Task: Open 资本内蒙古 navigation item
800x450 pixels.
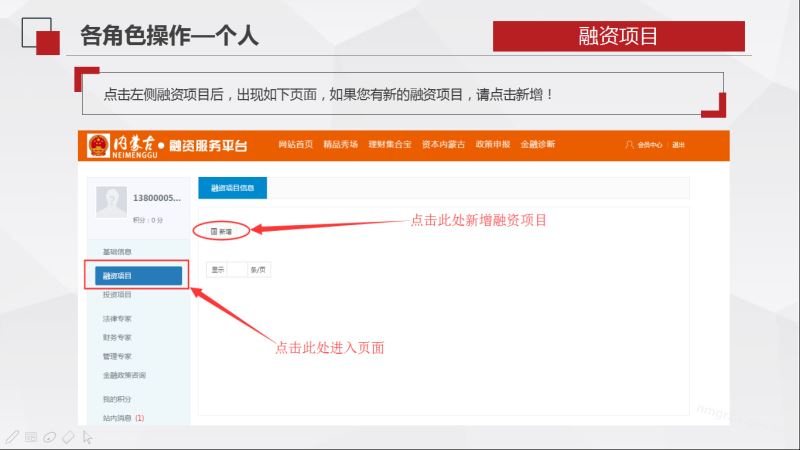Action: click(x=444, y=145)
